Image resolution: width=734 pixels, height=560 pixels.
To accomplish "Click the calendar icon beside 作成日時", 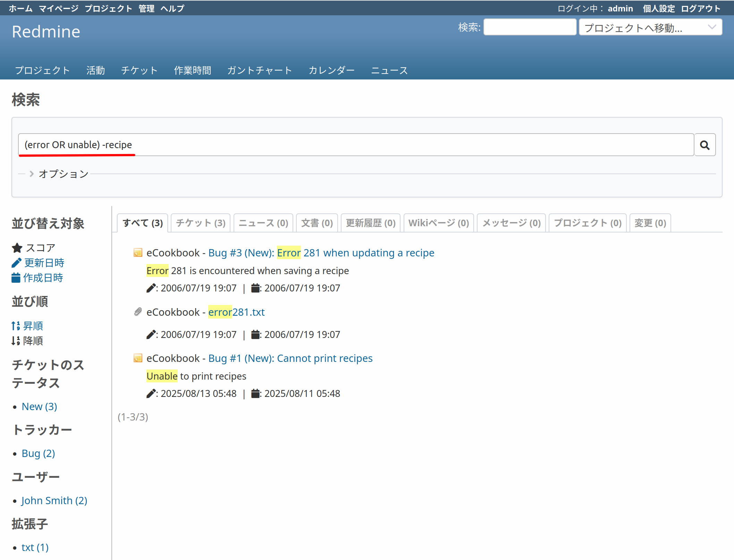I will point(16,278).
